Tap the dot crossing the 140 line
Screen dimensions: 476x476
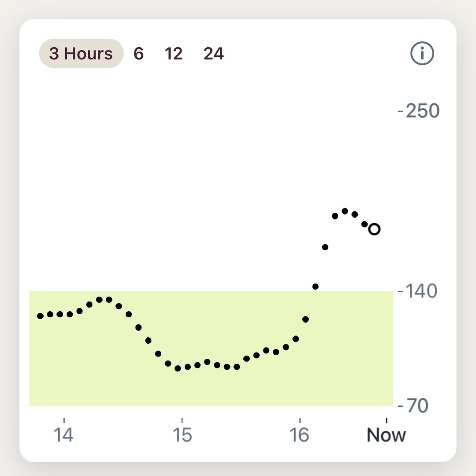click(316, 286)
